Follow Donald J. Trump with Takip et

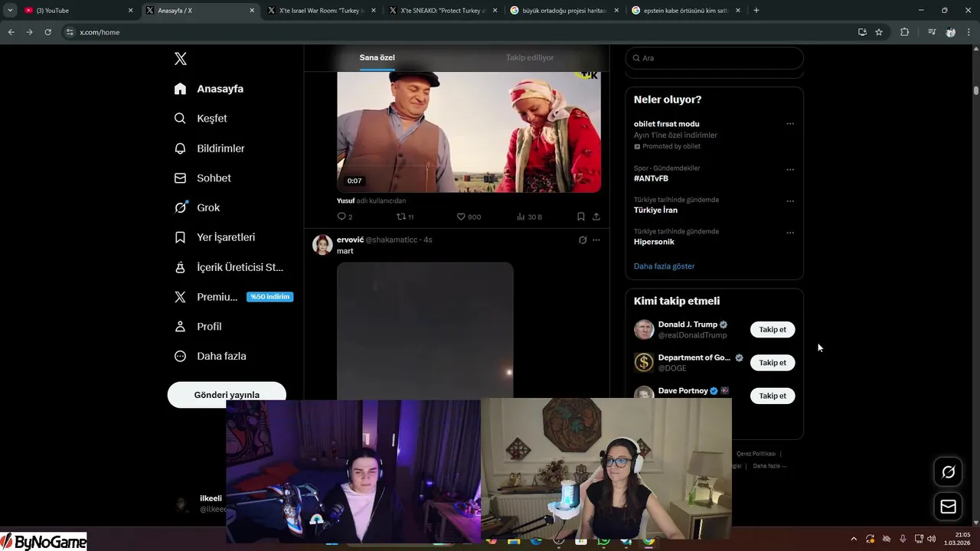pyautogui.click(x=773, y=330)
